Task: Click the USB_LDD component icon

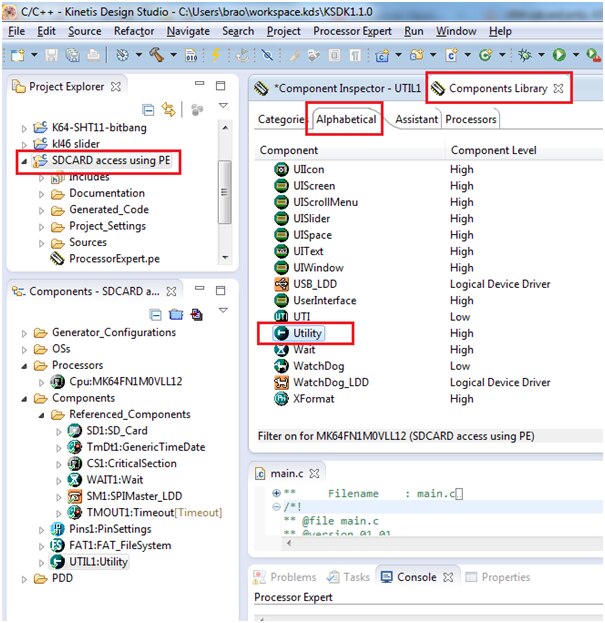Action: pyautogui.click(x=281, y=284)
